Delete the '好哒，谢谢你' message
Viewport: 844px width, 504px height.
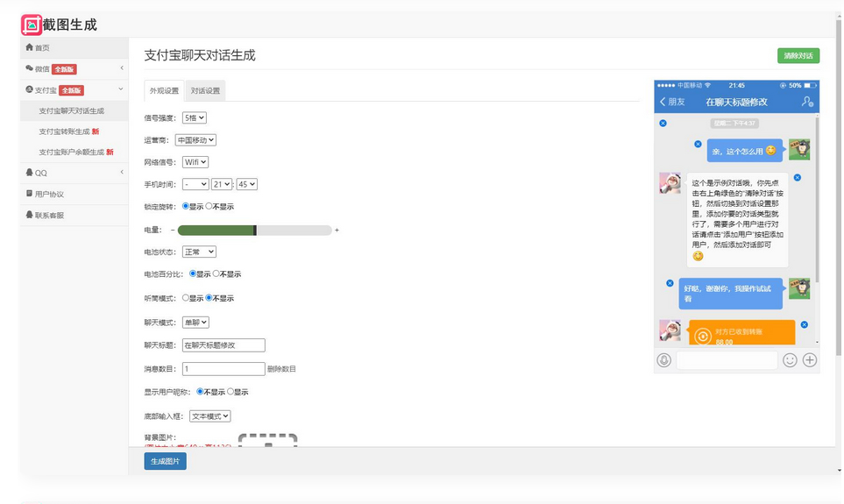point(670,283)
